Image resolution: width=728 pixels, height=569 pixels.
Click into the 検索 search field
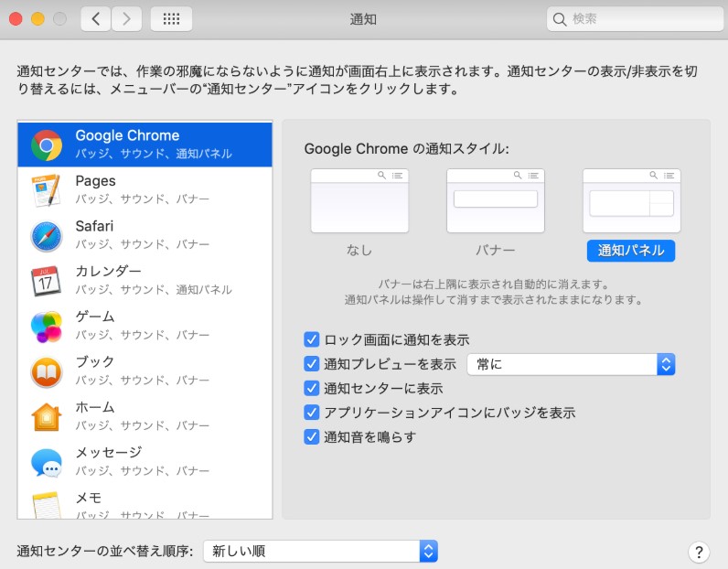[x=635, y=19]
